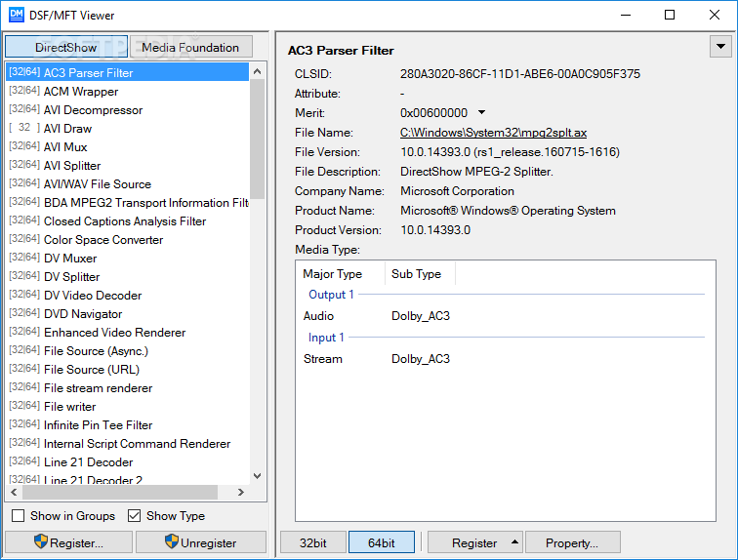Click the Merit value 0x00600000
The image size is (738, 560).
pos(433,113)
